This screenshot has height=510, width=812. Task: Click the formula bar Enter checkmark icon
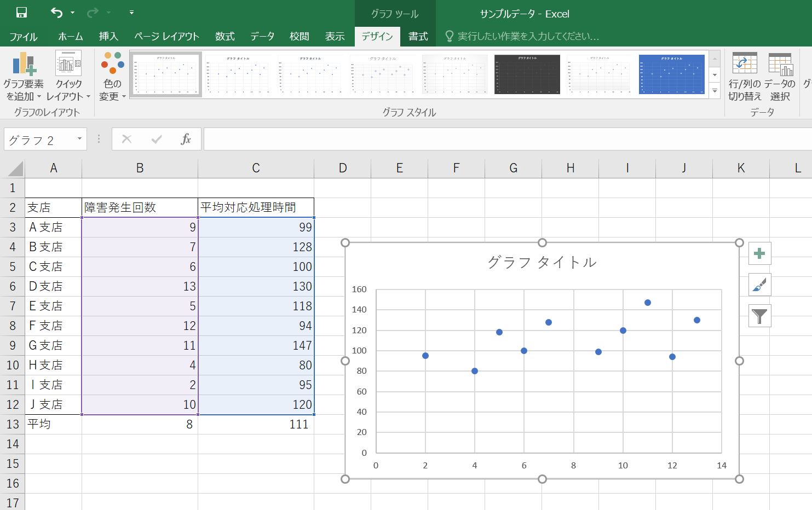pyautogui.click(x=157, y=139)
